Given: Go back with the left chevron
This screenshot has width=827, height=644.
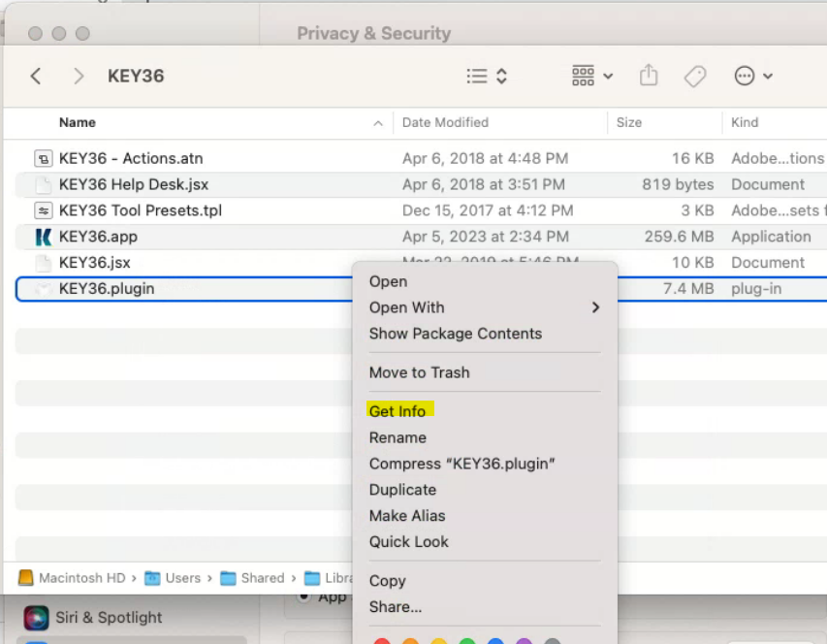Looking at the screenshot, I should click(x=36, y=76).
